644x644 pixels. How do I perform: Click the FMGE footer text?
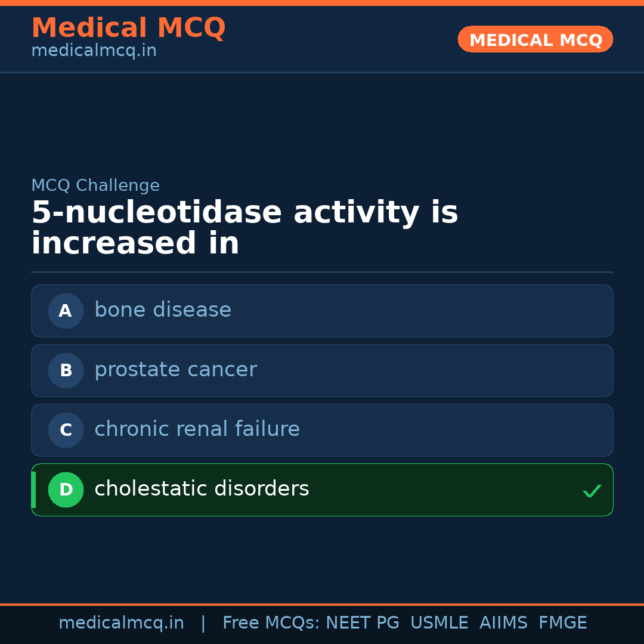tap(562, 623)
